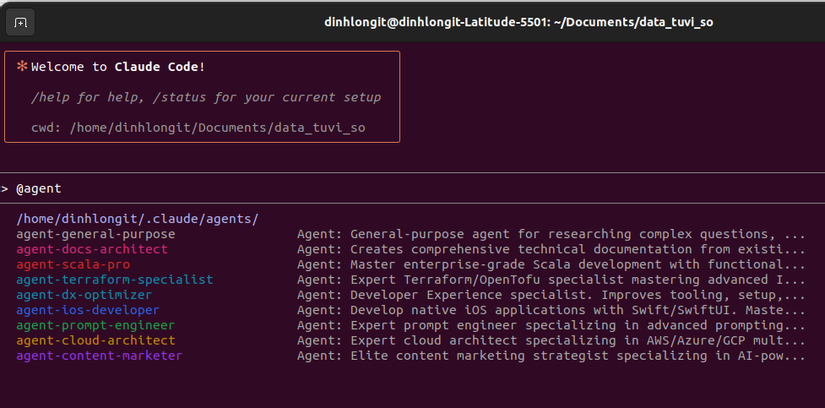This screenshot has width=825, height=408.
Task: Click the Expert Terraform/OpenTofu specialist description
Action: (551, 280)
